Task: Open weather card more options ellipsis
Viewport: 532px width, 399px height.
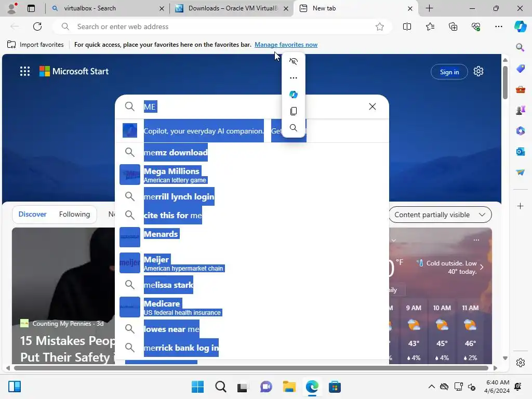Action: pos(476,240)
